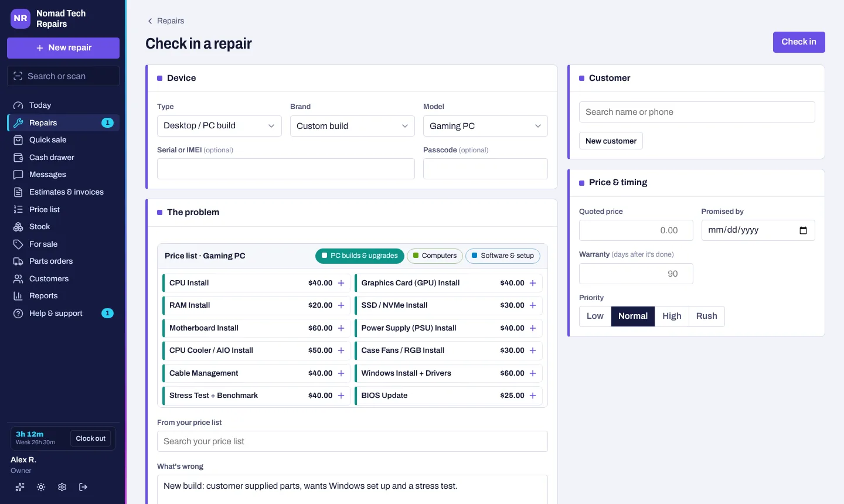Open the device Type dropdown

click(219, 126)
